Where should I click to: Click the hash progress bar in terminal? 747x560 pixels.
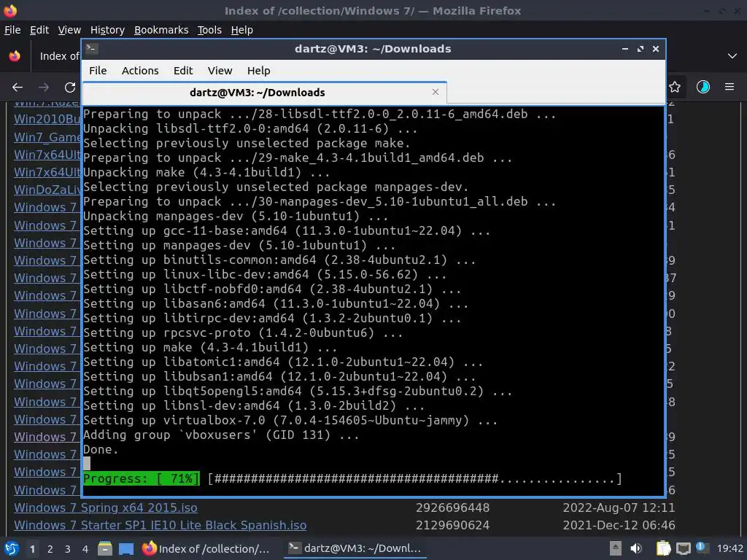point(415,478)
